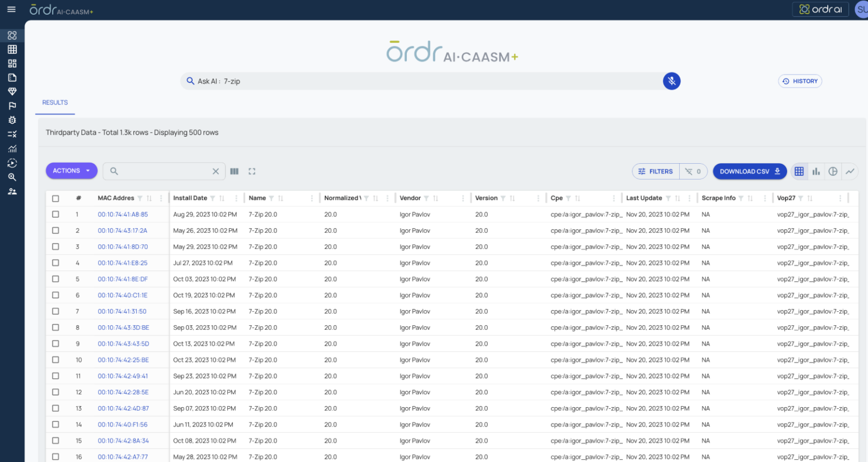
Task: Select the diamond icon in the left sidebar
Action: pyautogui.click(x=12, y=91)
